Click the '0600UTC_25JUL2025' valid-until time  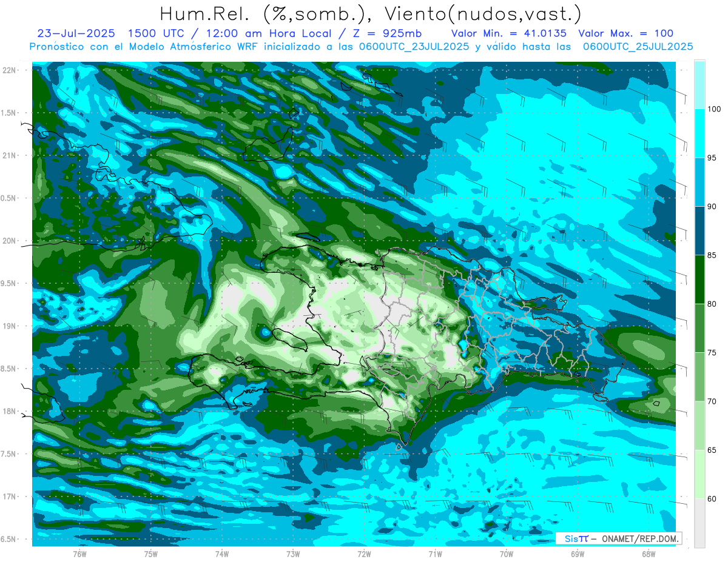(x=638, y=46)
